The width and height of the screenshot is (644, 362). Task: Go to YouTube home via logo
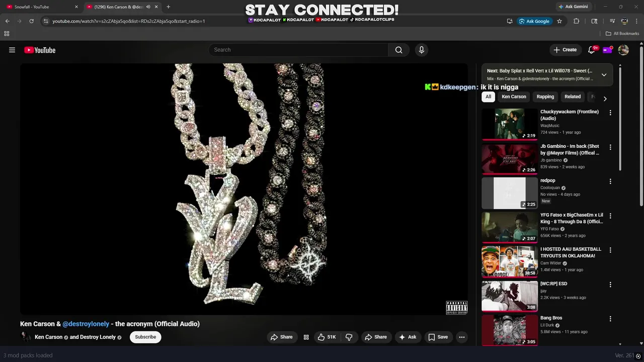(40, 50)
